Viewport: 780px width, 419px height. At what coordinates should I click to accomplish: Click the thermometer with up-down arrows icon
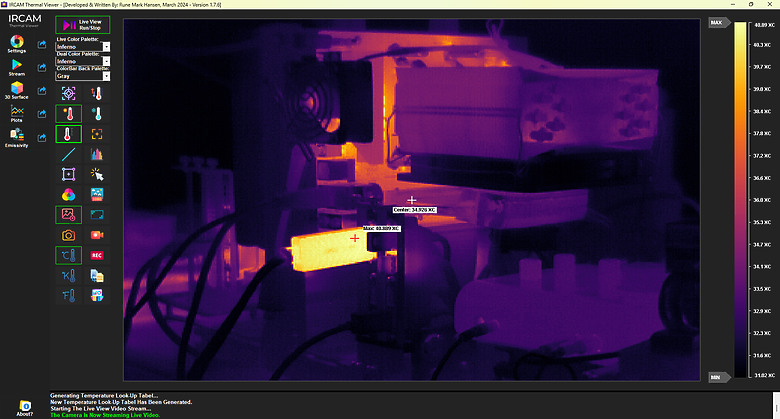[97, 93]
